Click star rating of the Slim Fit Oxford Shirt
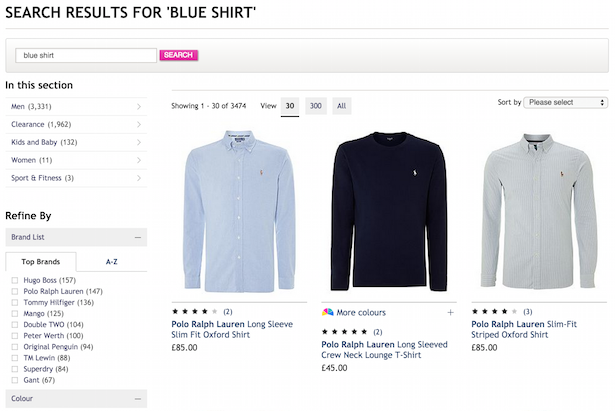Image resolution: width=615 pixels, height=411 pixels. 195,311
